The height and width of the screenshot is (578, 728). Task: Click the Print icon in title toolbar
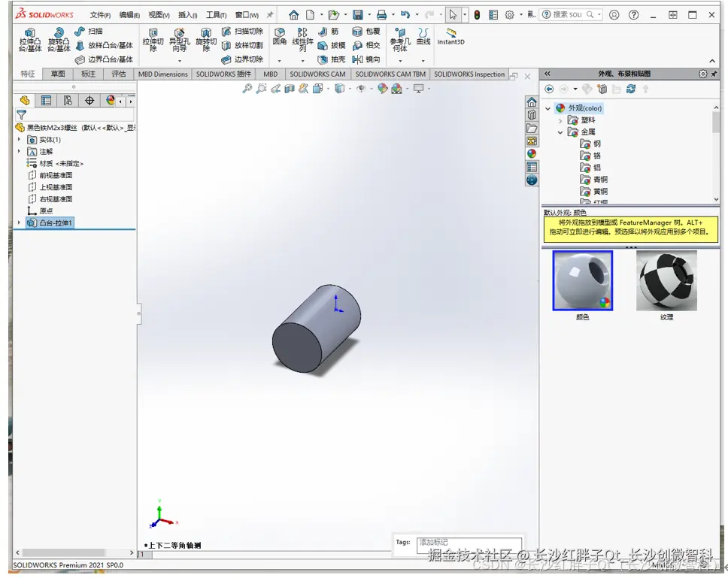coord(381,15)
